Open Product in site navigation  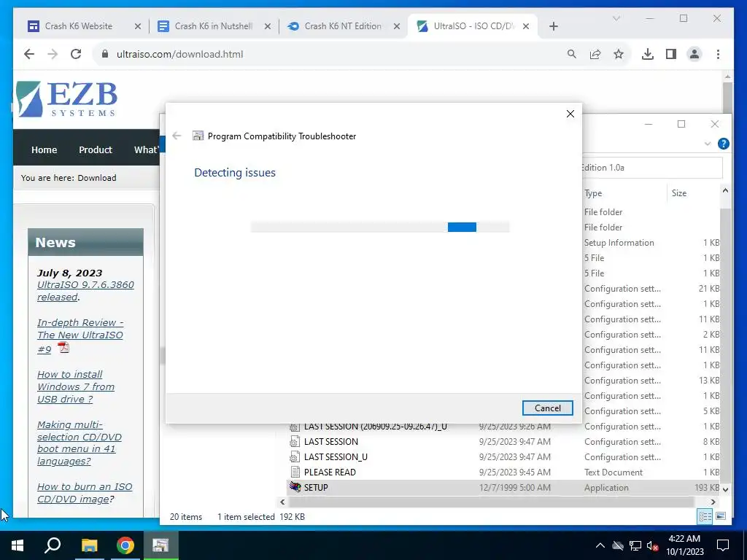click(x=96, y=149)
